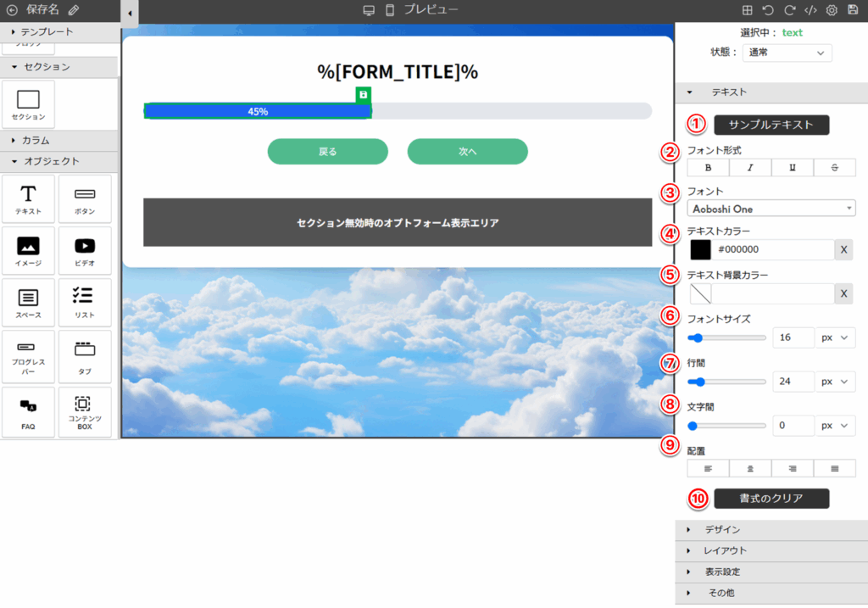
Task: Click the undo icon in top toolbar
Action: click(768, 10)
